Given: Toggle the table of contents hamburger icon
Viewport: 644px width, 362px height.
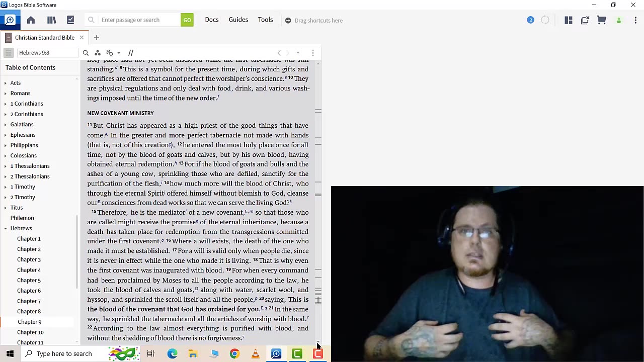Looking at the screenshot, I should click(8, 53).
